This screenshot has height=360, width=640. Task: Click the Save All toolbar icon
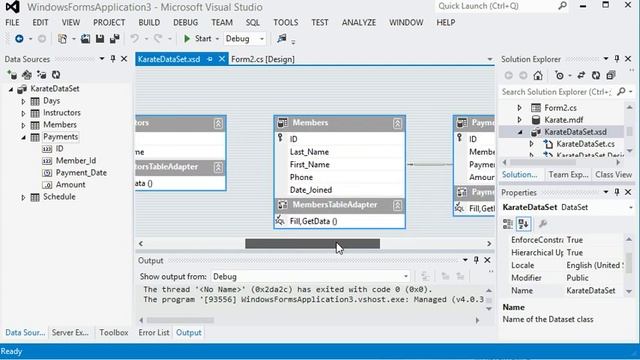pyautogui.click(x=115, y=39)
